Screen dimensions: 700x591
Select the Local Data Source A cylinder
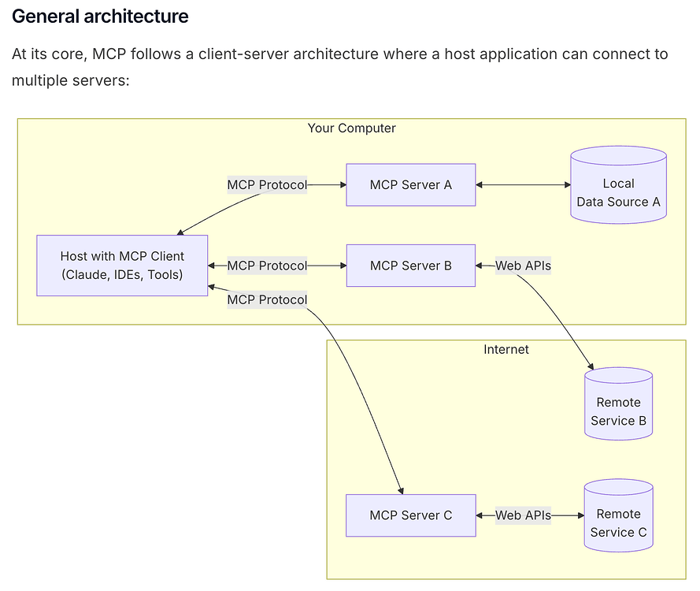click(618, 184)
